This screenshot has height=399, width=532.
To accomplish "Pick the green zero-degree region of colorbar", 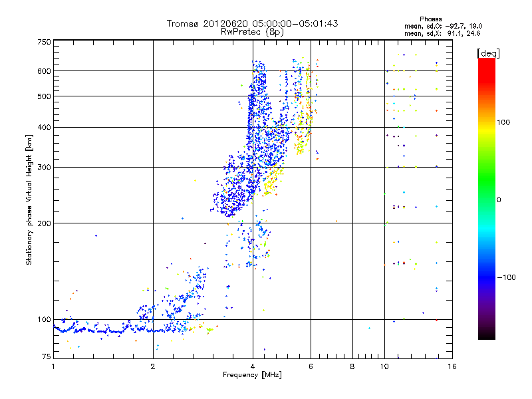I will (487, 199).
